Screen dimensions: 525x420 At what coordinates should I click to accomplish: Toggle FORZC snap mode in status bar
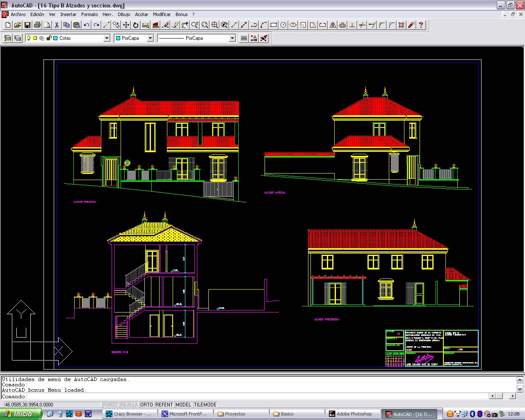pyautogui.click(x=111, y=405)
